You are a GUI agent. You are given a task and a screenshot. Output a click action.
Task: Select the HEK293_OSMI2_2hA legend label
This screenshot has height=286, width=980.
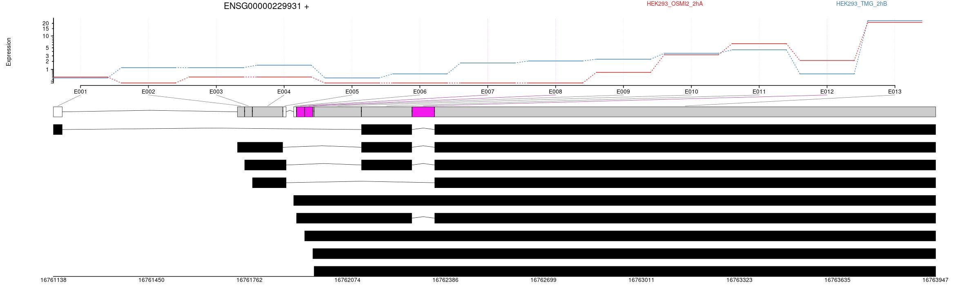click(675, 4)
